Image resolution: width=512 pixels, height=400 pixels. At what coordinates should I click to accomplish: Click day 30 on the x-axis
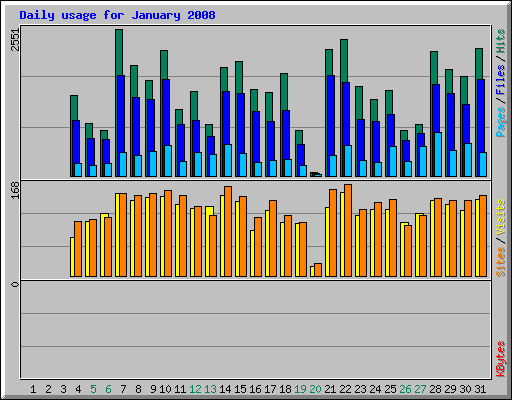465,389
